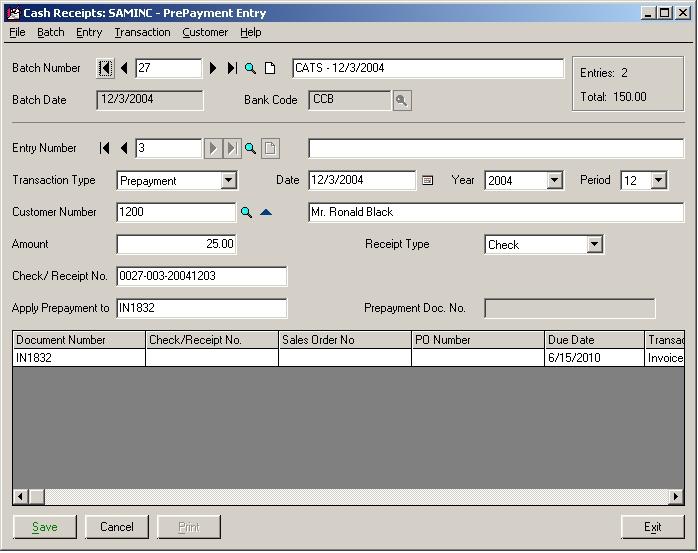The height and width of the screenshot is (553, 698).
Task: Open the Year dropdown list
Action: [554, 181]
